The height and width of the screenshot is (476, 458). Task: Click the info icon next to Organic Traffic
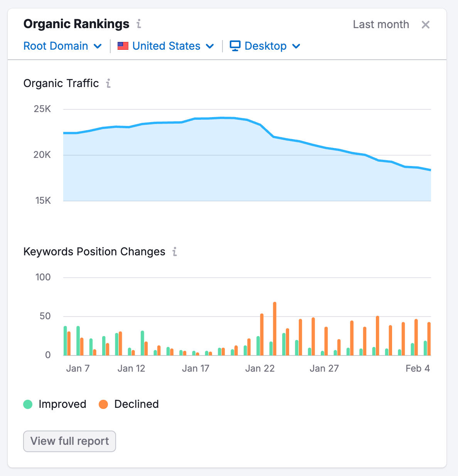(109, 84)
